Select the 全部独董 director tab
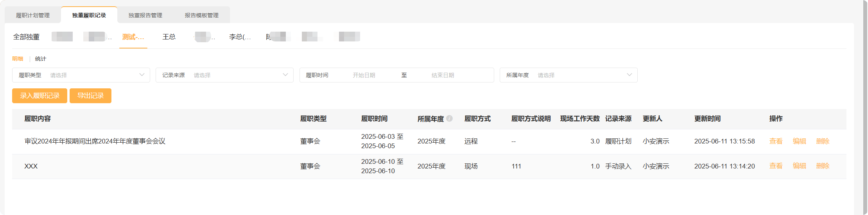The width and height of the screenshot is (868, 215). [x=27, y=37]
